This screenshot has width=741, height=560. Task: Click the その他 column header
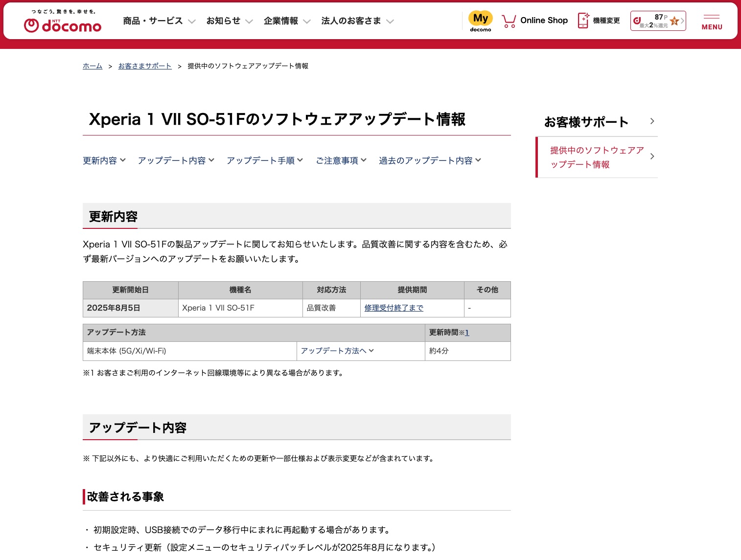tap(487, 290)
